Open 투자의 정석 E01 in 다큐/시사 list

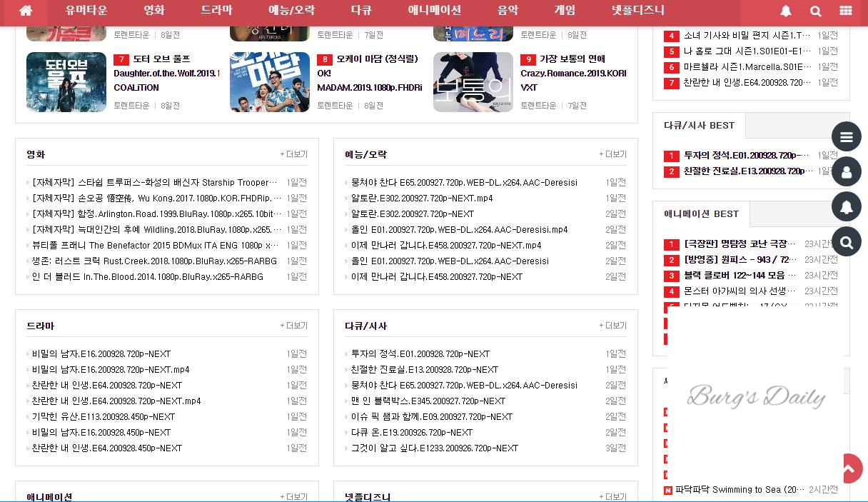[420, 354]
